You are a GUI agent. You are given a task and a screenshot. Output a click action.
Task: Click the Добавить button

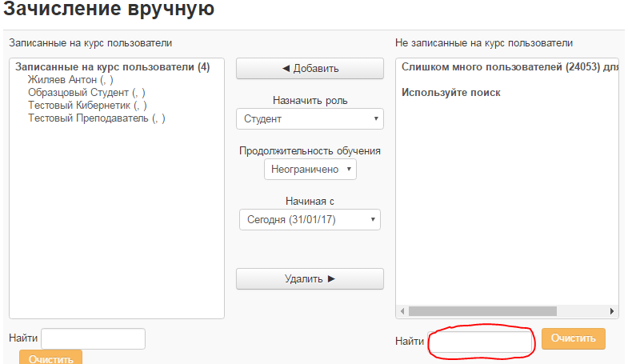point(310,69)
